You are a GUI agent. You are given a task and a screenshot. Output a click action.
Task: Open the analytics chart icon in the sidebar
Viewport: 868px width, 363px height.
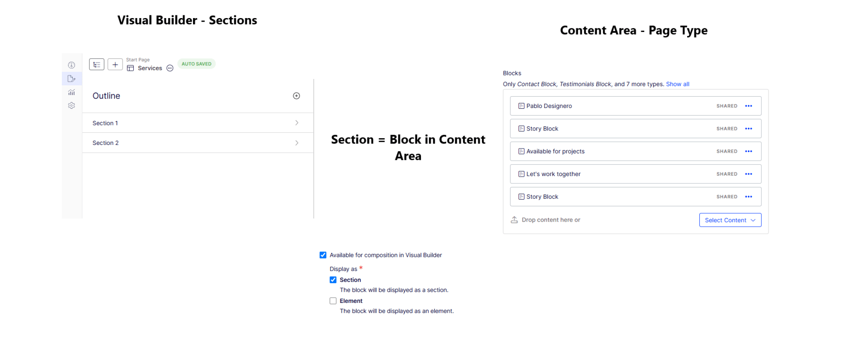coord(71,92)
